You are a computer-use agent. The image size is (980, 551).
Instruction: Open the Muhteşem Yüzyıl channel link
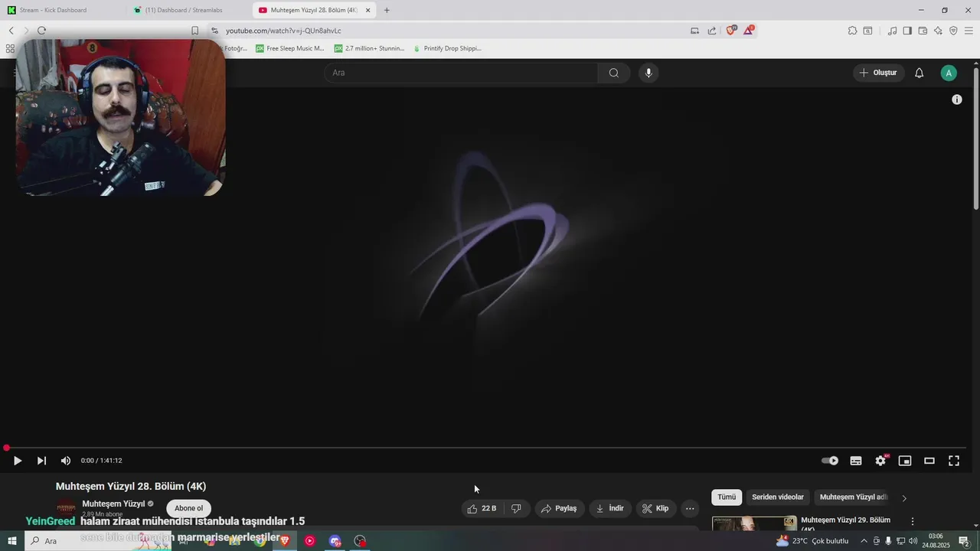(x=113, y=504)
